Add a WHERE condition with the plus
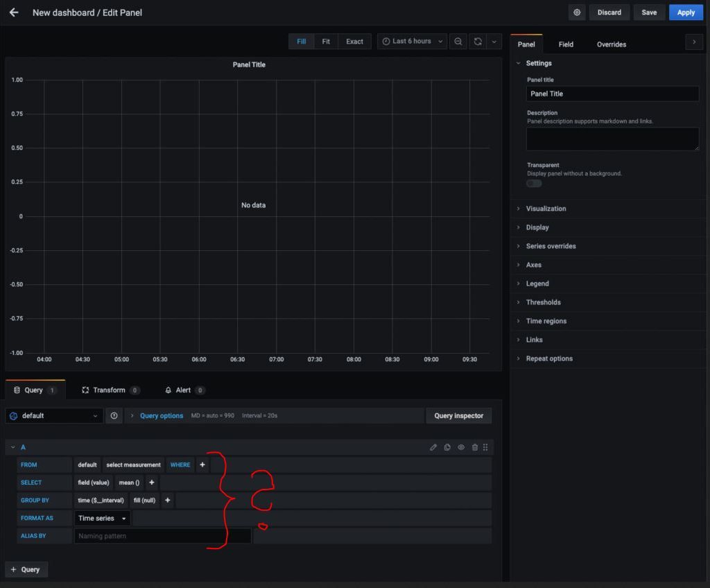 tap(202, 465)
